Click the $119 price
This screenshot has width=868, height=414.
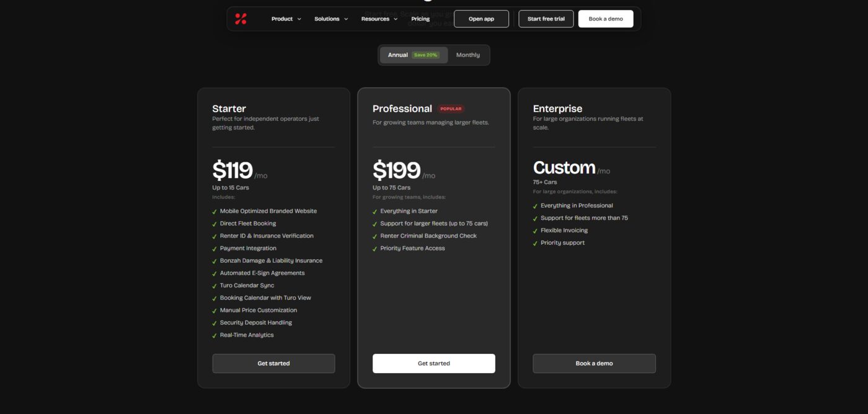tap(232, 170)
